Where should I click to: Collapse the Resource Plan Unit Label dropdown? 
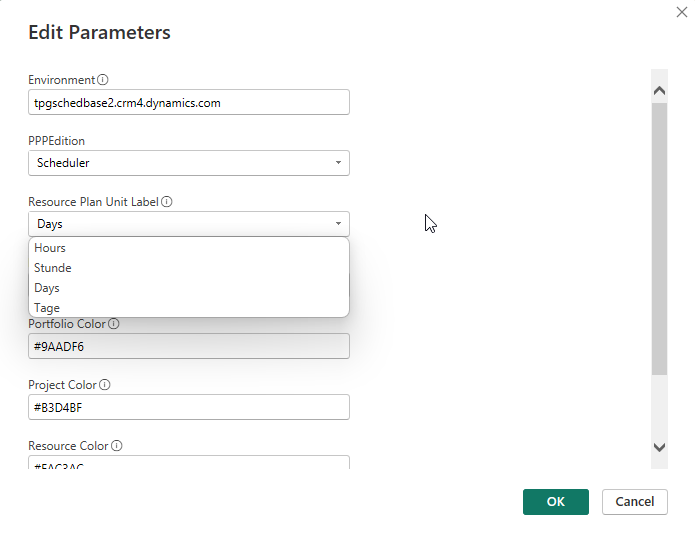[x=189, y=224]
